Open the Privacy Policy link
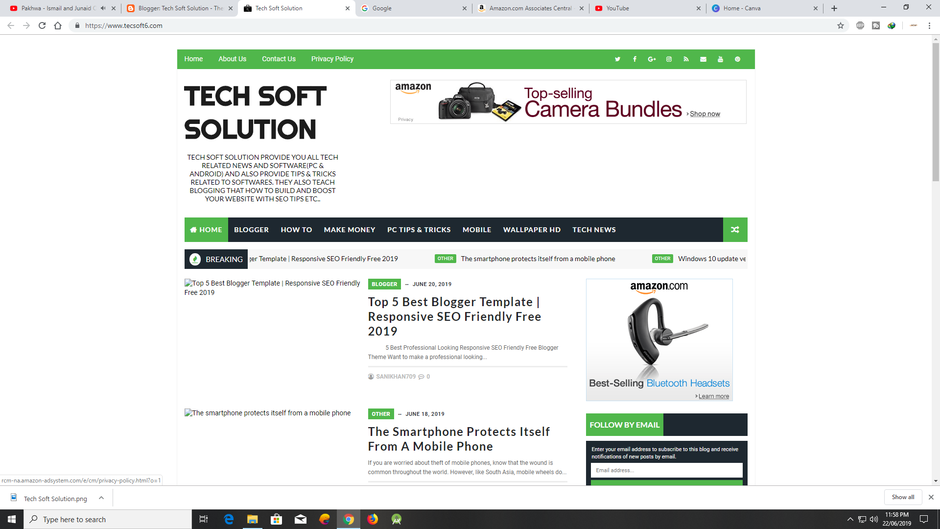 click(x=332, y=59)
